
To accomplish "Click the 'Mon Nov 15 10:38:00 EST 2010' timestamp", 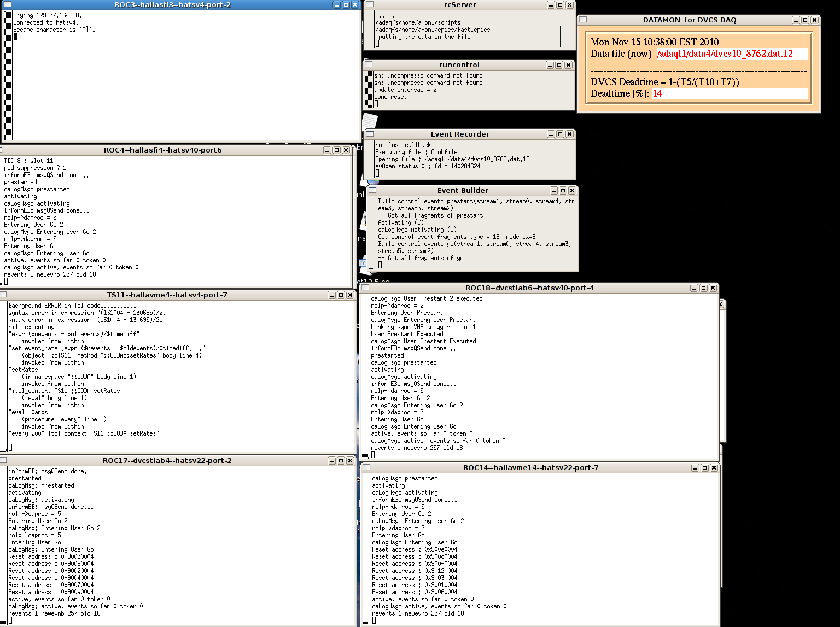I will coord(655,42).
